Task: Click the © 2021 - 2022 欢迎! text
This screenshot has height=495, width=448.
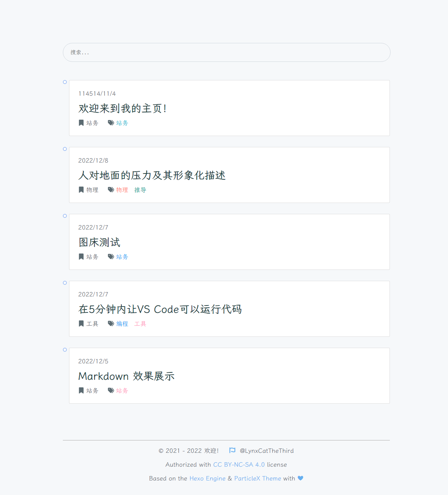Action: coord(189,451)
